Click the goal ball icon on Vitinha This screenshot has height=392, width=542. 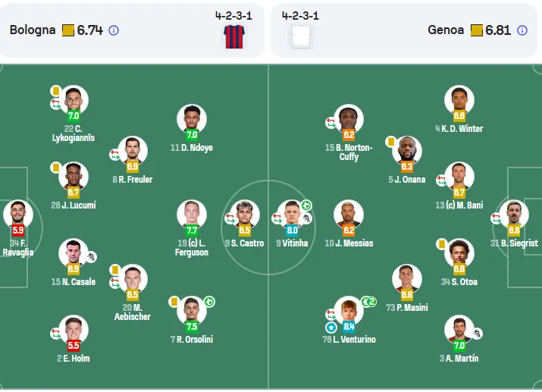(x=306, y=205)
